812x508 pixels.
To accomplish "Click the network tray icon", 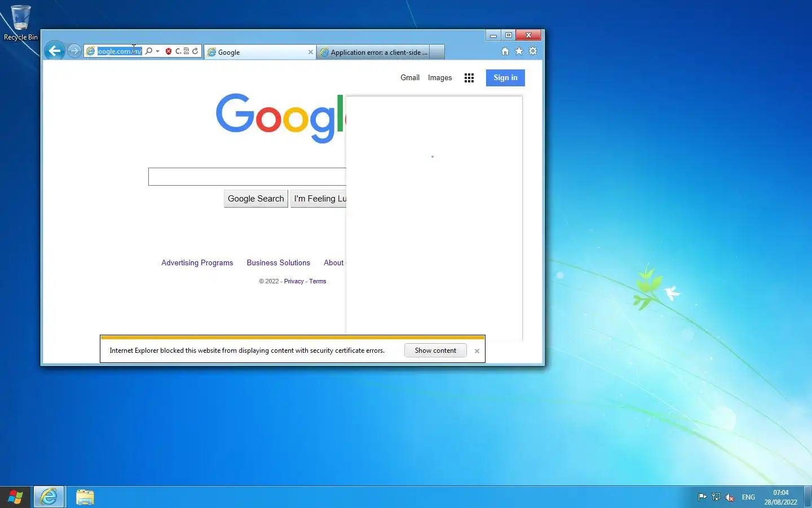I will (716, 497).
